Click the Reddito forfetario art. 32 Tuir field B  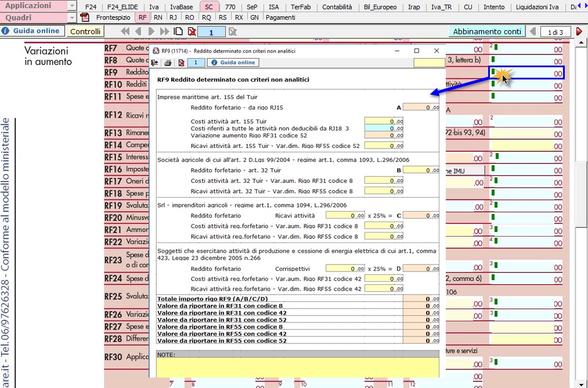point(421,170)
